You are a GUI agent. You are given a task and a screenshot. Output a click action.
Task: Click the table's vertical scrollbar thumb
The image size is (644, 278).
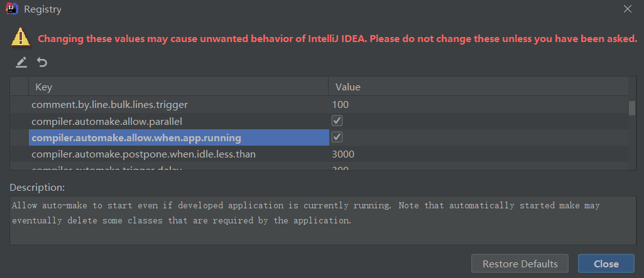point(632,108)
